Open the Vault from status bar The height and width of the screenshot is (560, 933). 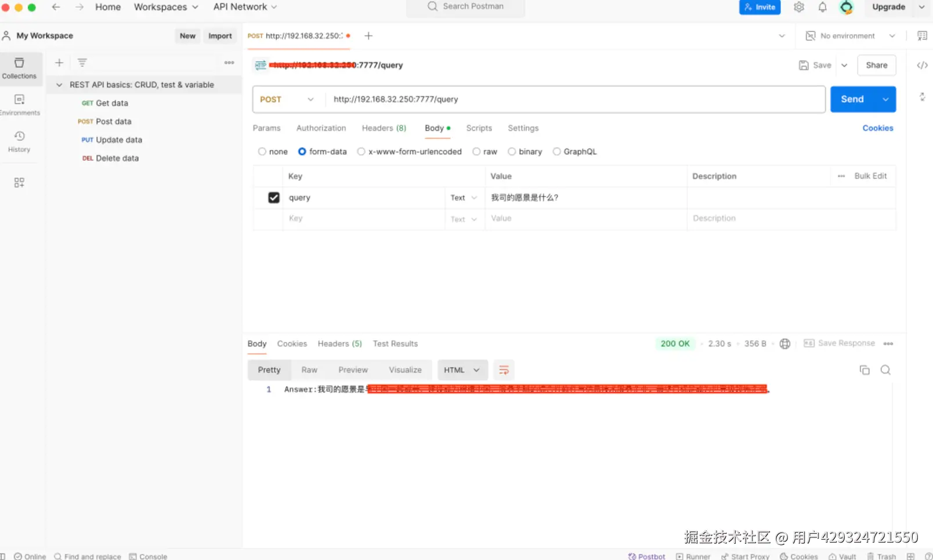(x=842, y=556)
